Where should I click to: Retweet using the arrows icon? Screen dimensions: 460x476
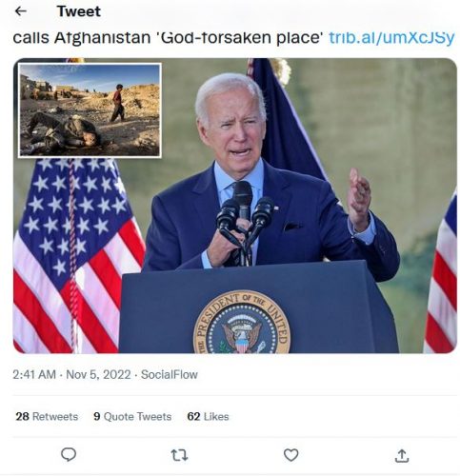coord(179,455)
